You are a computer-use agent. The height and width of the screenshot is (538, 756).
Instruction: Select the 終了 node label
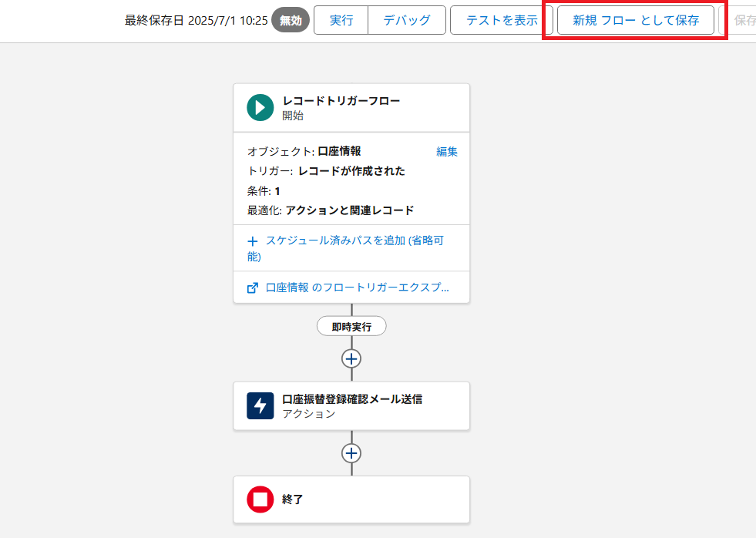(293, 499)
